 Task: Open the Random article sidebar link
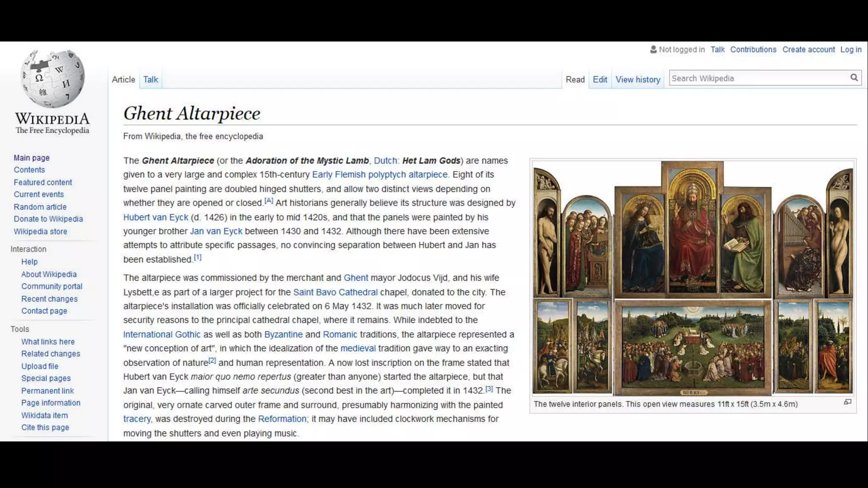click(40, 207)
